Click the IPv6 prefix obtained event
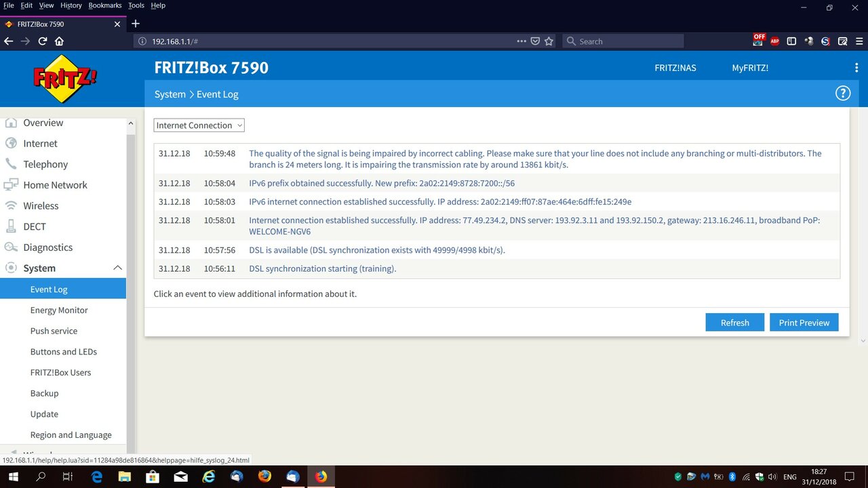The width and height of the screenshot is (868, 488). point(497,183)
